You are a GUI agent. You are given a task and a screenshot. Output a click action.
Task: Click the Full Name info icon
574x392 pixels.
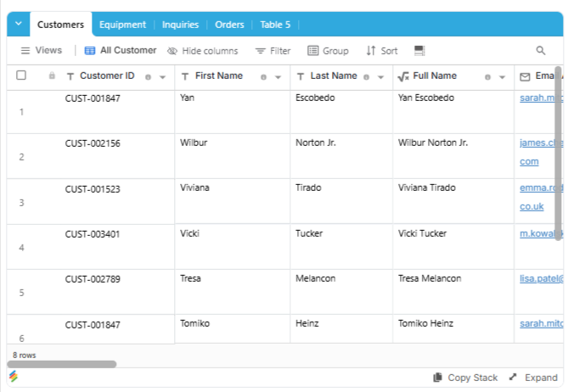[487, 77]
